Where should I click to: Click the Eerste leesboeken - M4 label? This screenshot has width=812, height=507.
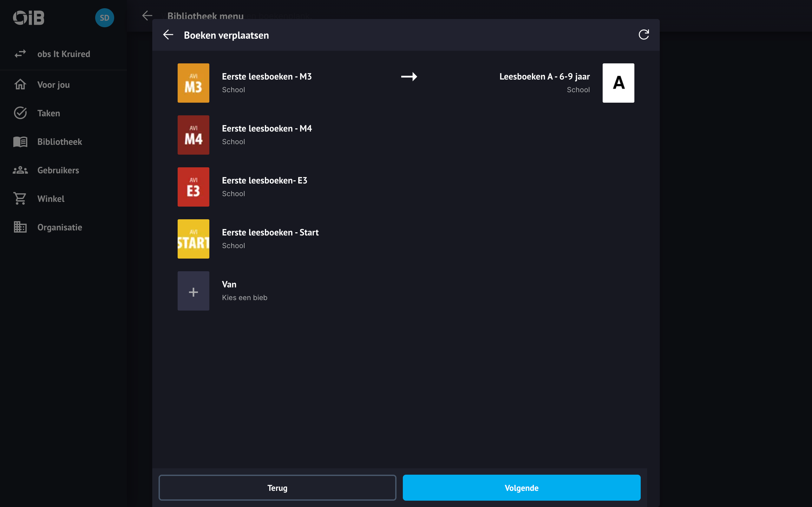[x=267, y=128]
